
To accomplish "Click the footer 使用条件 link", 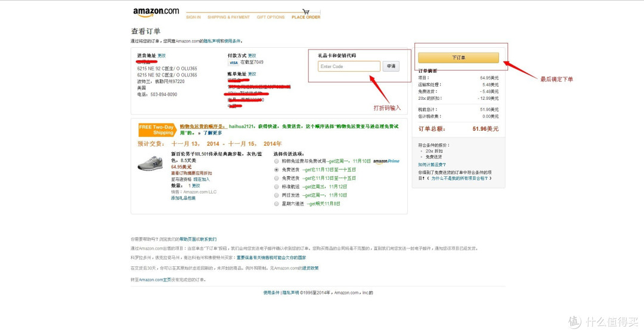I will coord(271,293).
